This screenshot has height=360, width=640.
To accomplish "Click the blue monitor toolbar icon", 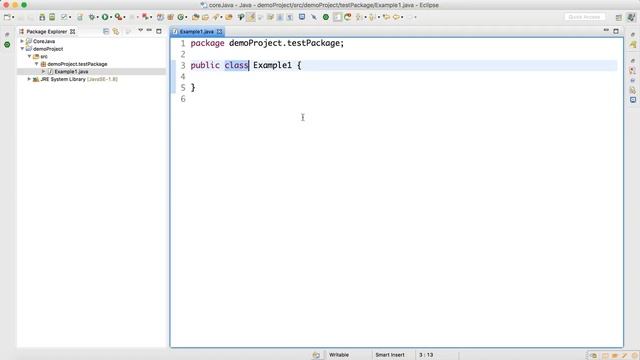I will [302, 17].
